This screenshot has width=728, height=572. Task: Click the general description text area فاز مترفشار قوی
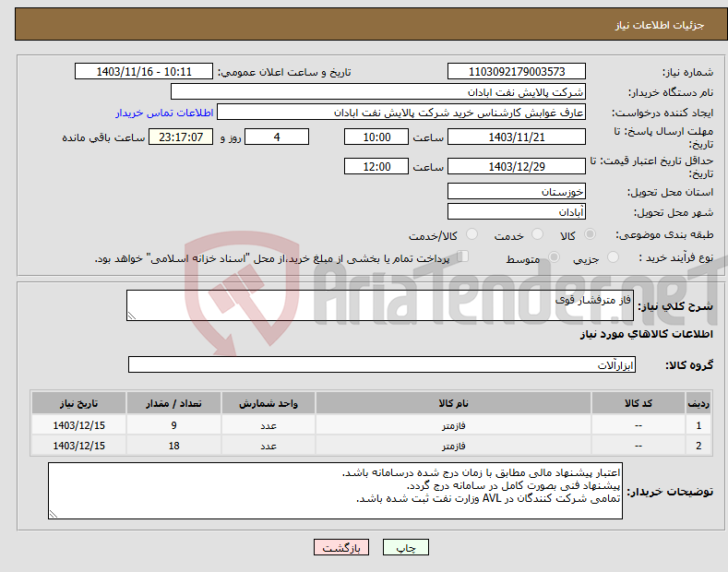click(380, 305)
